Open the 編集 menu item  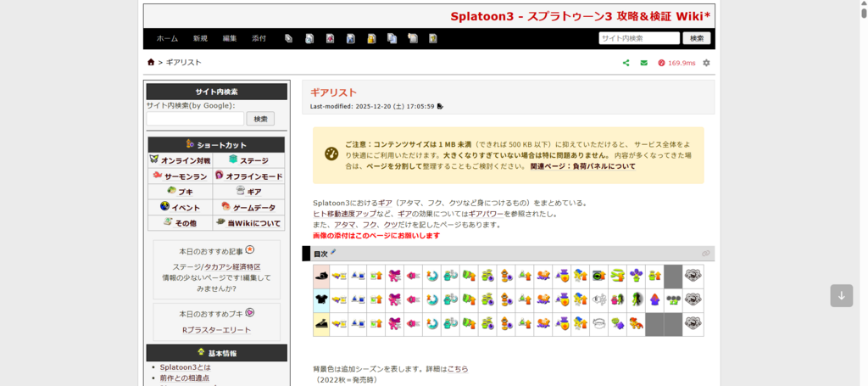pos(230,38)
